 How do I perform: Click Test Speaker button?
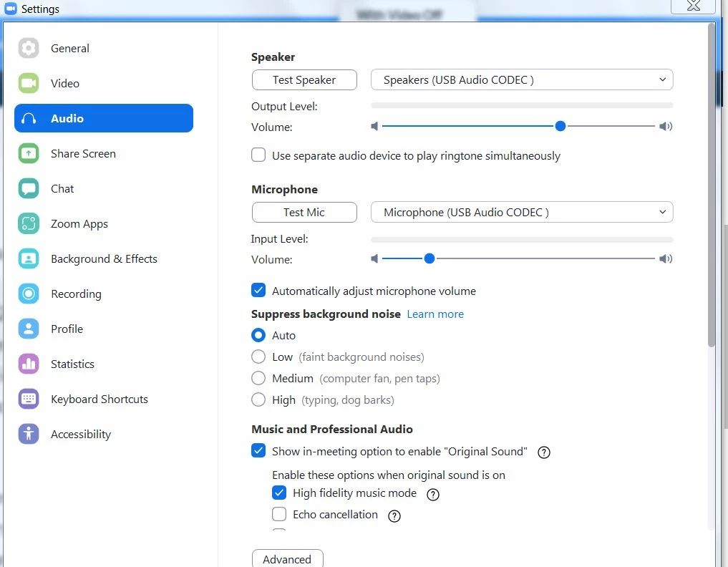[304, 80]
